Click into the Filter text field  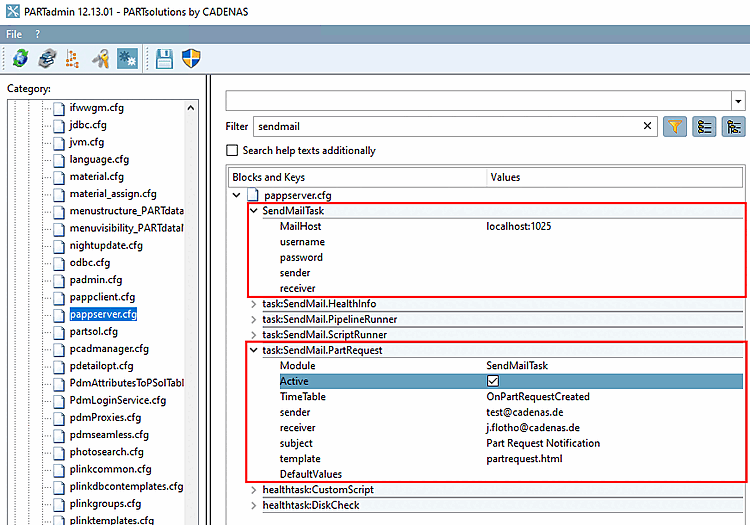tap(447, 126)
